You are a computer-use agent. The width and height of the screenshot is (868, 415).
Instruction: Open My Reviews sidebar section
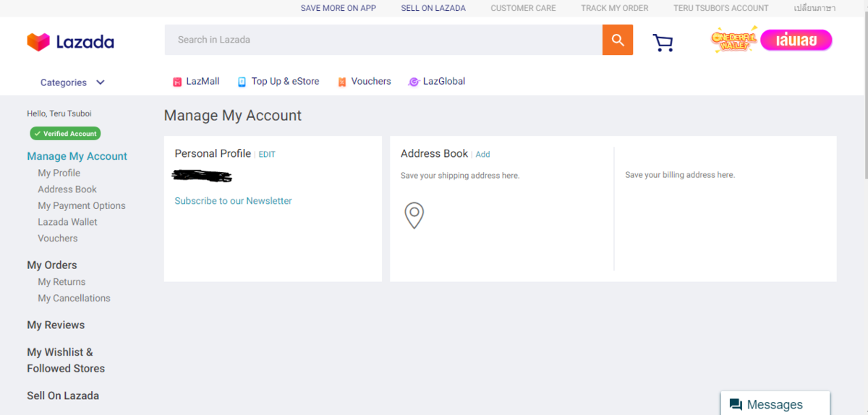(x=56, y=325)
